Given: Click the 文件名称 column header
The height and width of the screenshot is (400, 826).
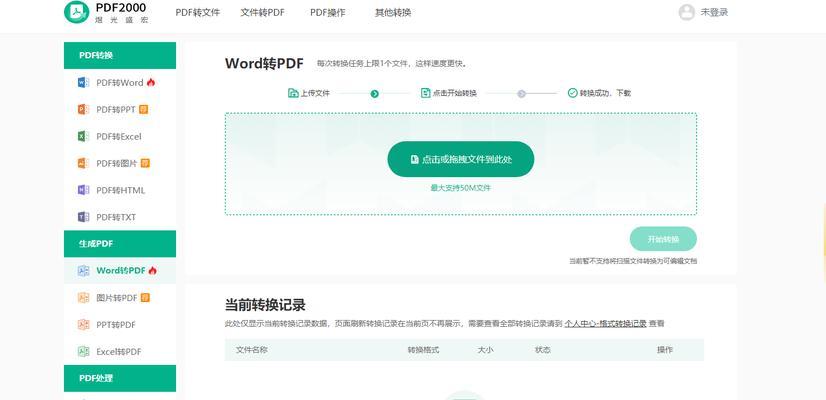Looking at the screenshot, I should (x=252, y=349).
